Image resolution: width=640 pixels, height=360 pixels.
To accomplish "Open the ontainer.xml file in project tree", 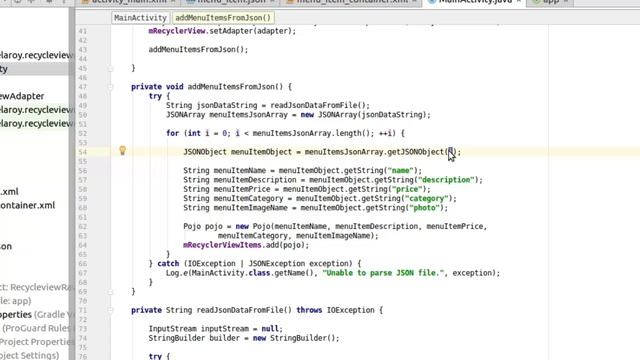I will click(x=27, y=205).
